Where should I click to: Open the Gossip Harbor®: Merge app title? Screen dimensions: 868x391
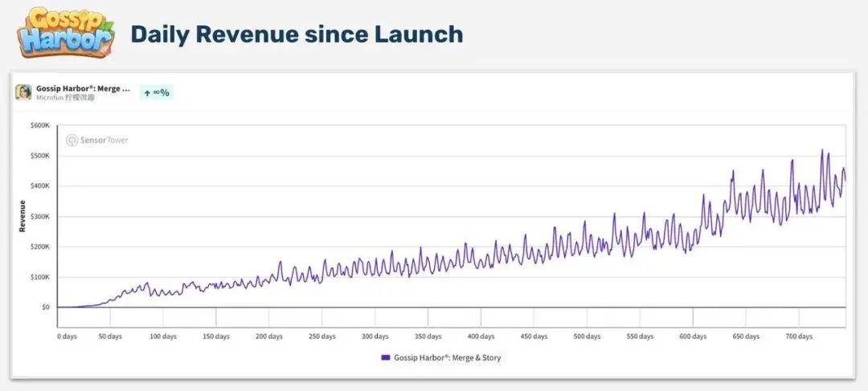(83, 88)
